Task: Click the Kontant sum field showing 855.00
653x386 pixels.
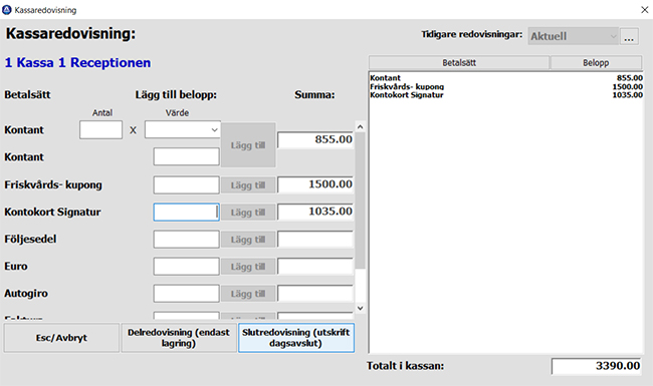Action: click(x=316, y=140)
